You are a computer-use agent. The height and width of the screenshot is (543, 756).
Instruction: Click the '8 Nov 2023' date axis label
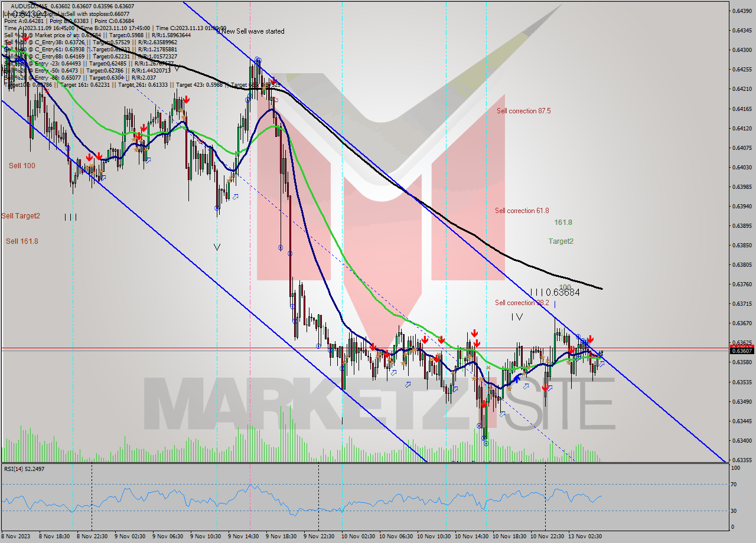pos(16,537)
